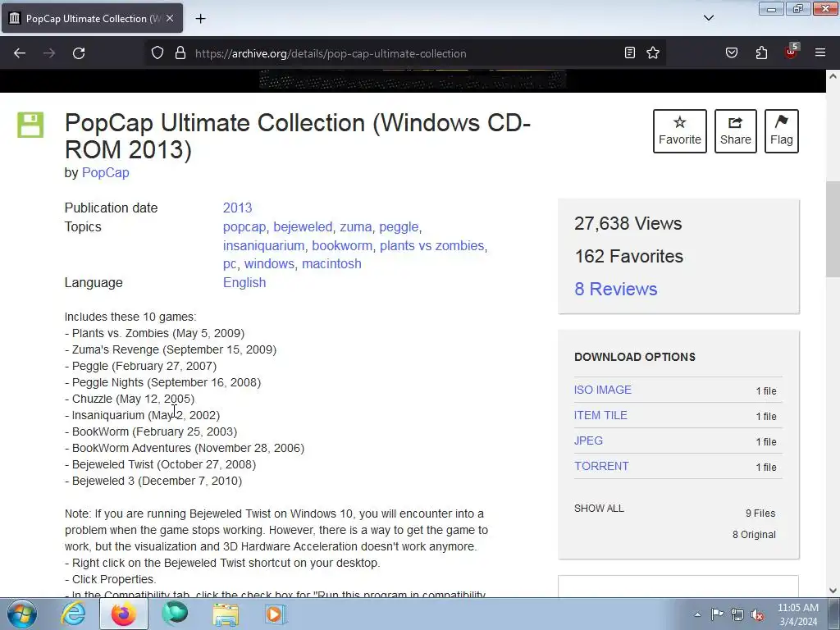Open the ITEM TILE download option
This screenshot has height=630, width=840.
pyautogui.click(x=600, y=415)
